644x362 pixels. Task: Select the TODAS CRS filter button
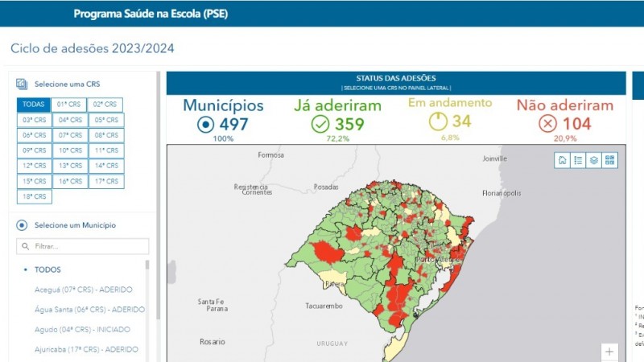click(33, 105)
